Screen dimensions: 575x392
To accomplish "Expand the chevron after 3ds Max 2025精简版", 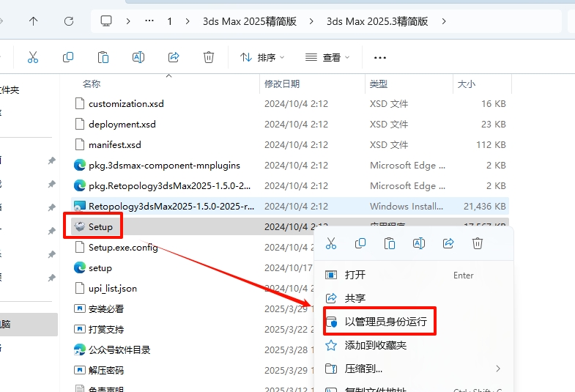I will (311, 21).
